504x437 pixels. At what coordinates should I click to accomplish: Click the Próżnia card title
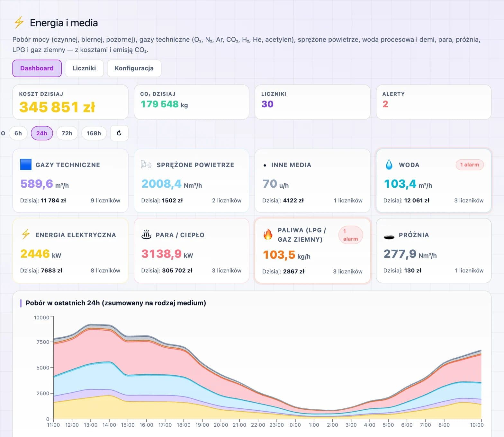pyautogui.click(x=414, y=235)
